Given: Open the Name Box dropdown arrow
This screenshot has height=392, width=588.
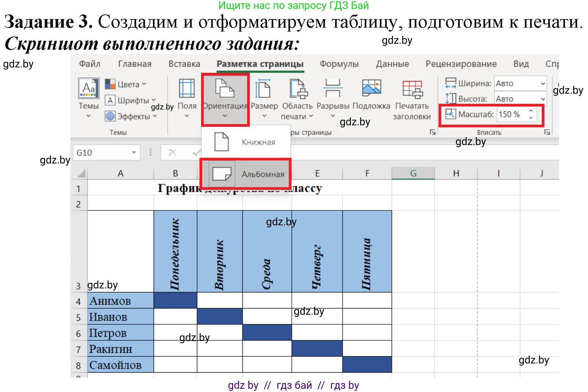Looking at the screenshot, I should tap(134, 152).
